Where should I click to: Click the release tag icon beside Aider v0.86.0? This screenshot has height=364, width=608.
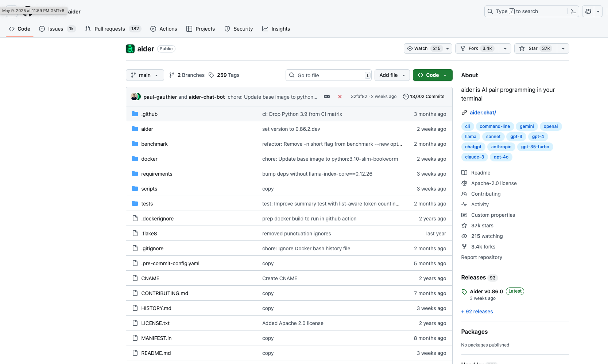[x=464, y=292]
